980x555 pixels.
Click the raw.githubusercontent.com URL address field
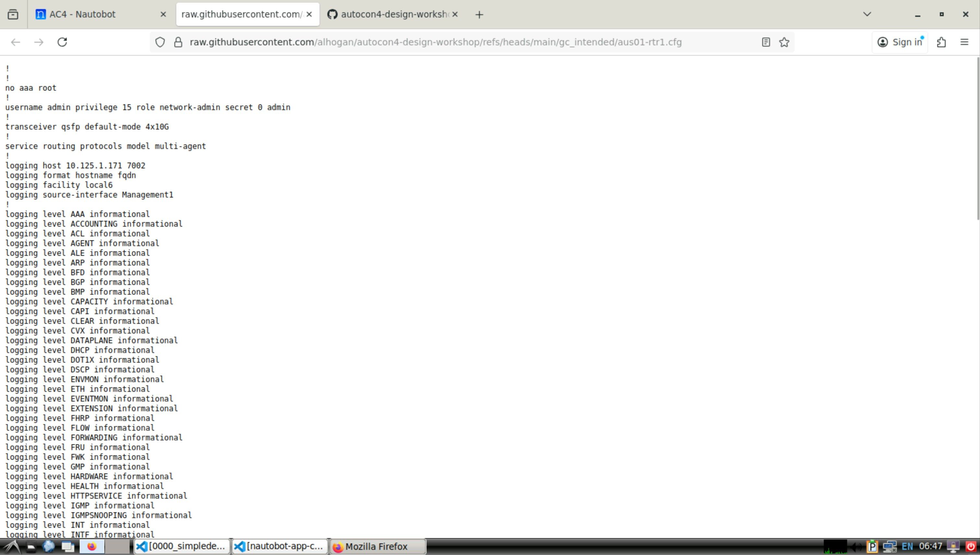point(435,42)
